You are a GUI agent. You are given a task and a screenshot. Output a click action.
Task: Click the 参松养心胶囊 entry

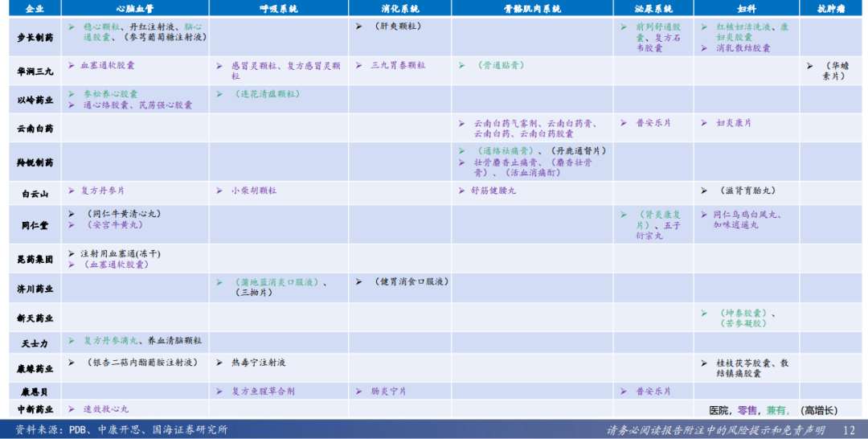(x=111, y=94)
